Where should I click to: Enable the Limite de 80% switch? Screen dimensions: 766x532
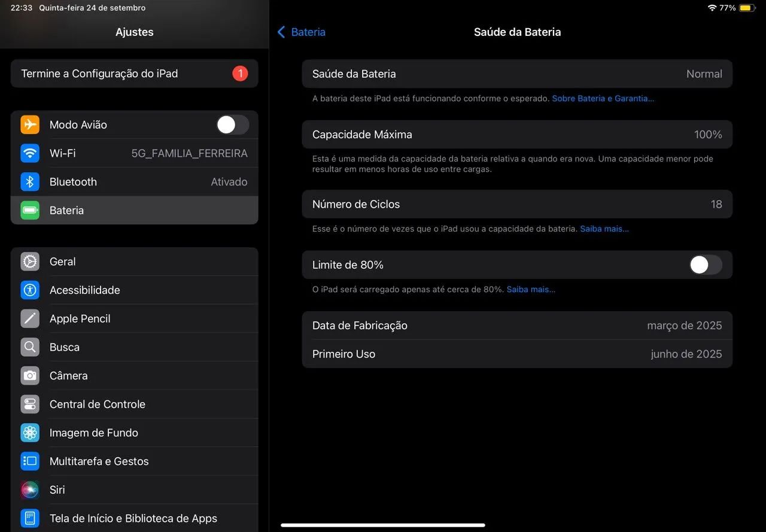coord(706,265)
